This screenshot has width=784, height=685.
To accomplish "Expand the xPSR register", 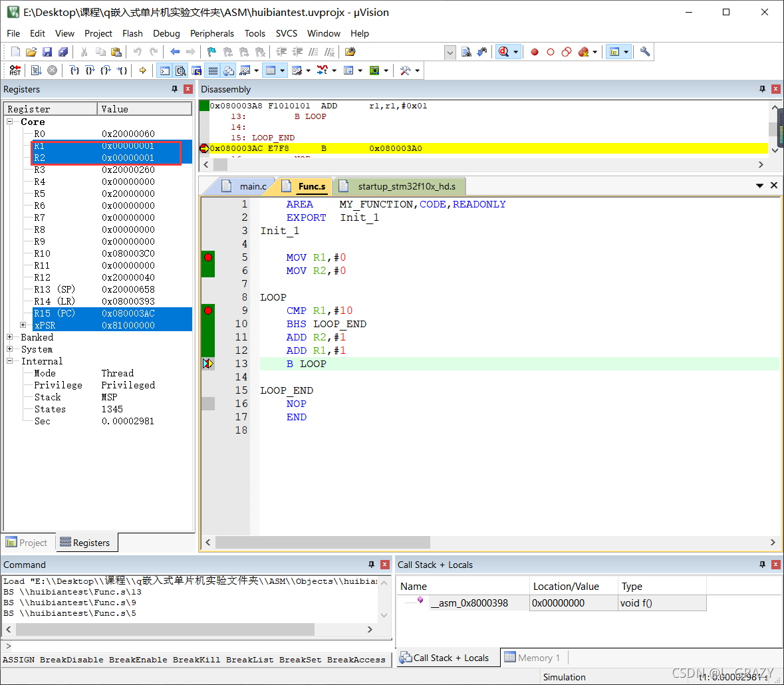I will tap(23, 325).
